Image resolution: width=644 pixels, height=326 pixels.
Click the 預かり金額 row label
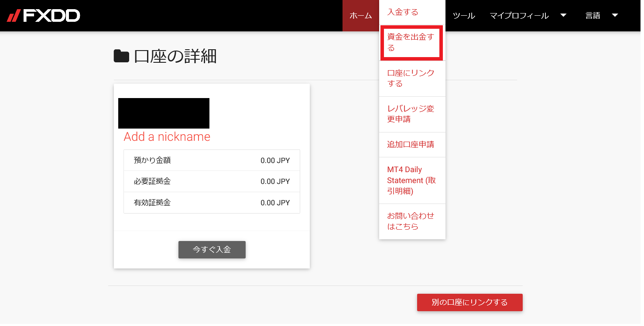pyautogui.click(x=152, y=160)
